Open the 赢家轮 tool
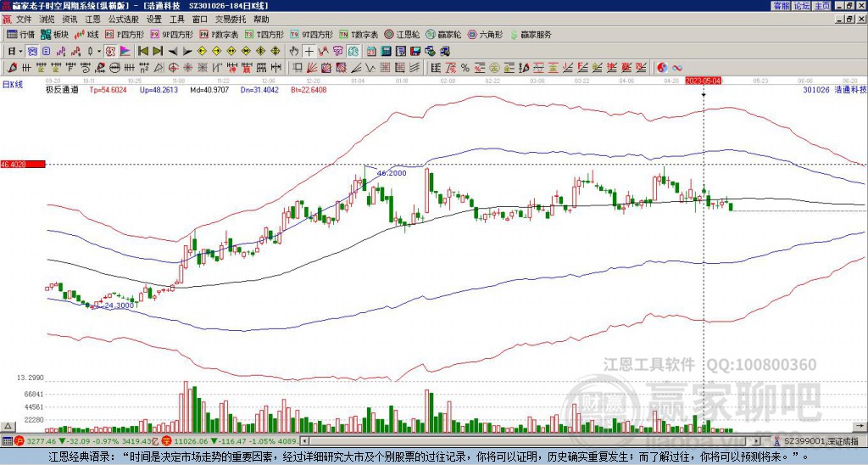This screenshot has height=465, width=868. [x=442, y=34]
